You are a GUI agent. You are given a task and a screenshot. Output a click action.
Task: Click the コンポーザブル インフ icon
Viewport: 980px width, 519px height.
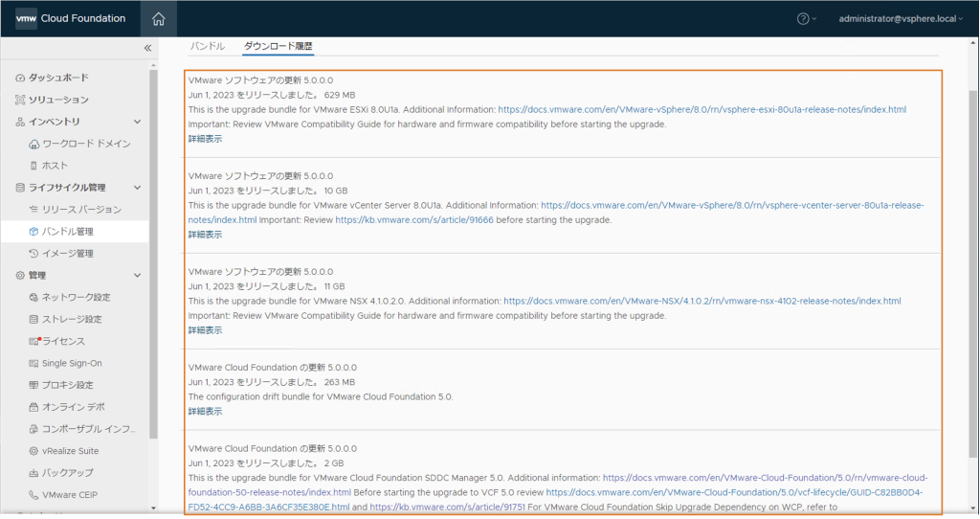[x=33, y=429]
